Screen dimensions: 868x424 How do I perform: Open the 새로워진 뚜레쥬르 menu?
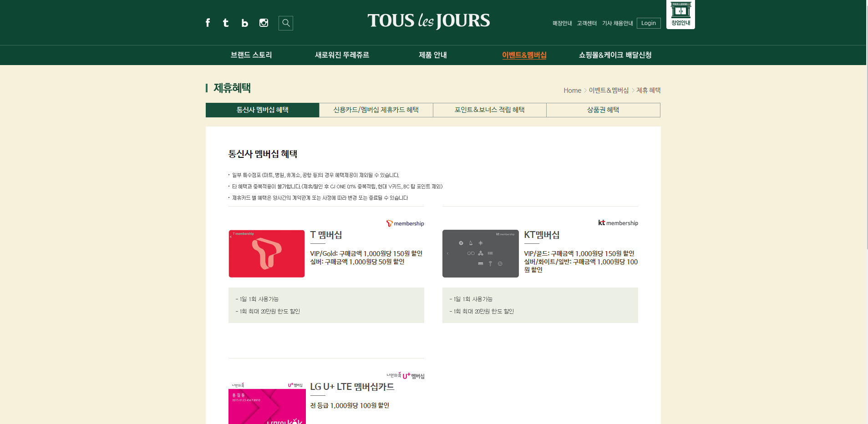(x=342, y=55)
